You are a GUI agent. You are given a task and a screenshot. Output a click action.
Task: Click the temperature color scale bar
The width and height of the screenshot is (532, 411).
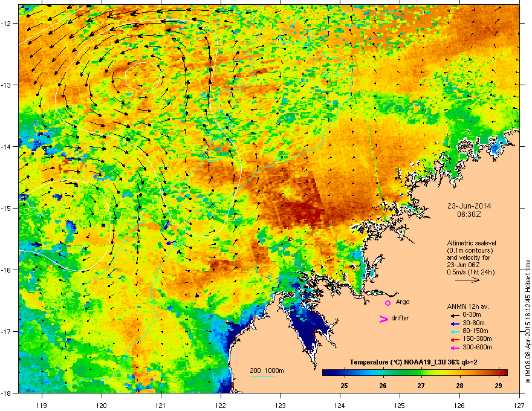(x=415, y=372)
